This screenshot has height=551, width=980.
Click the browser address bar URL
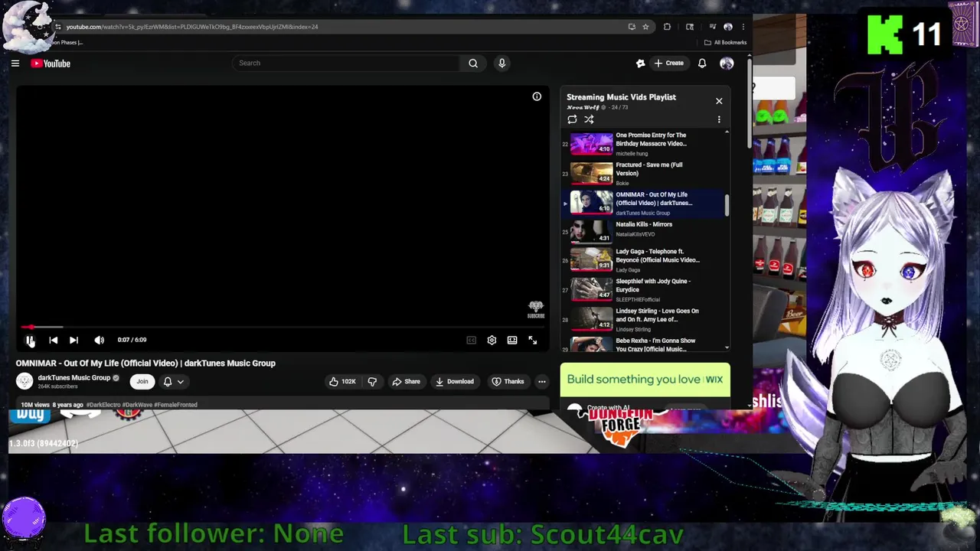(x=191, y=27)
